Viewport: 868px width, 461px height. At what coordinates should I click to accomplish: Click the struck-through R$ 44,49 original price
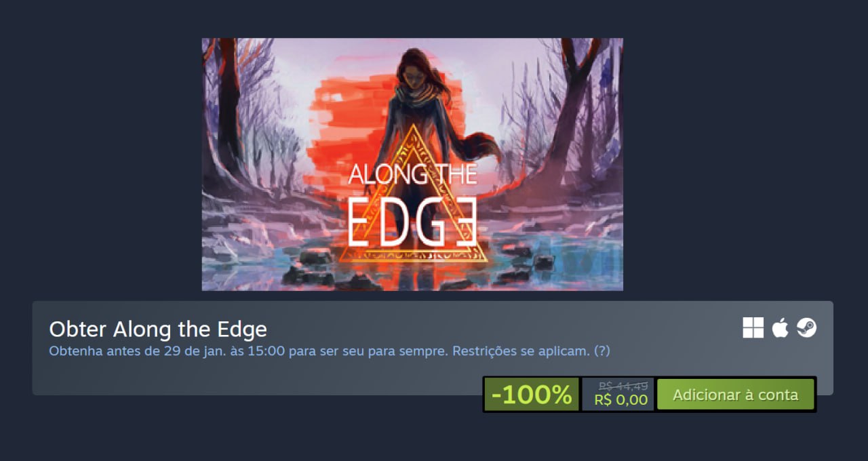click(x=623, y=386)
